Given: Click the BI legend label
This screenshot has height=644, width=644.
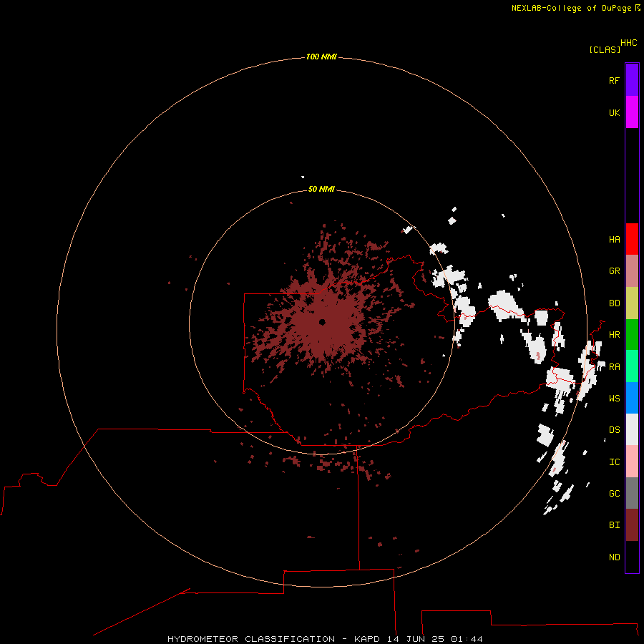Looking at the screenshot, I should point(614,525).
